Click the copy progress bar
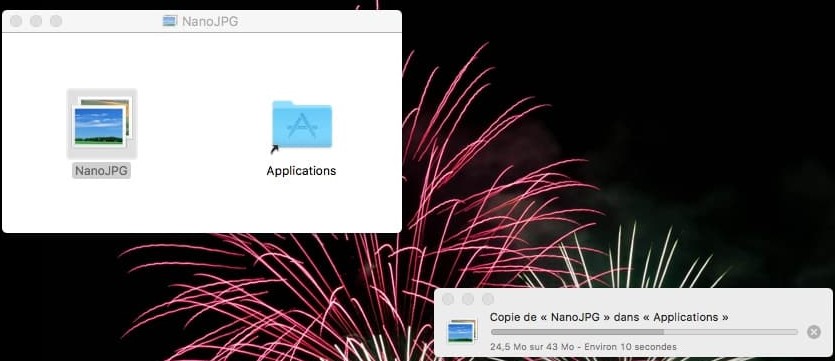Viewport: 835px width, 361px height. pos(644,332)
